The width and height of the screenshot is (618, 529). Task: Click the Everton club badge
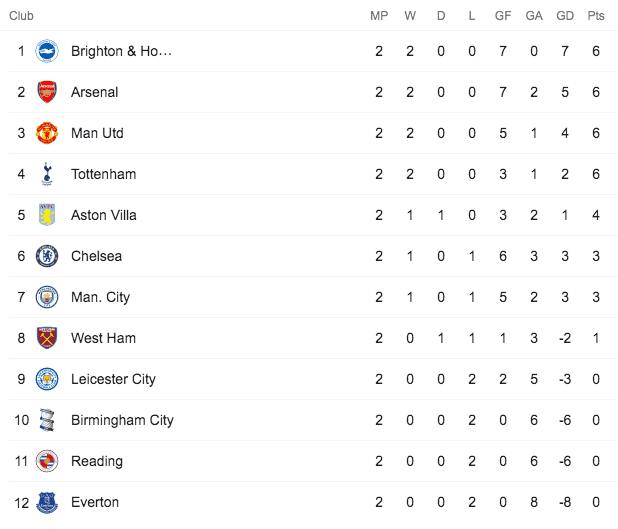(47, 502)
